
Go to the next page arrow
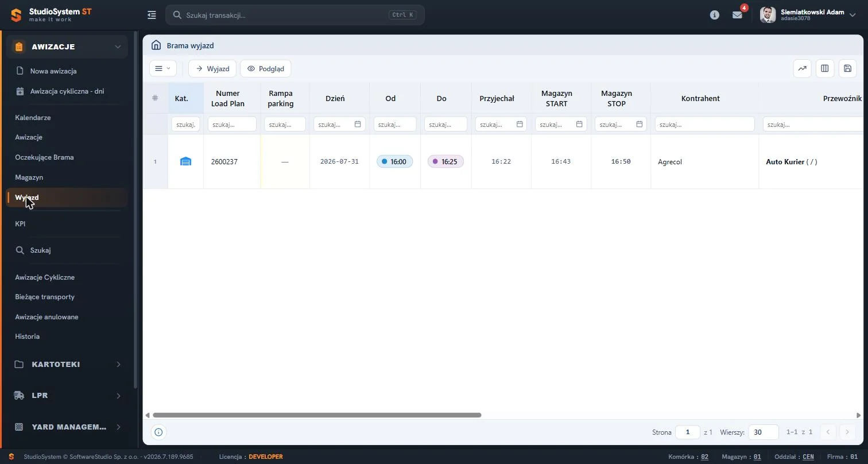click(x=847, y=432)
